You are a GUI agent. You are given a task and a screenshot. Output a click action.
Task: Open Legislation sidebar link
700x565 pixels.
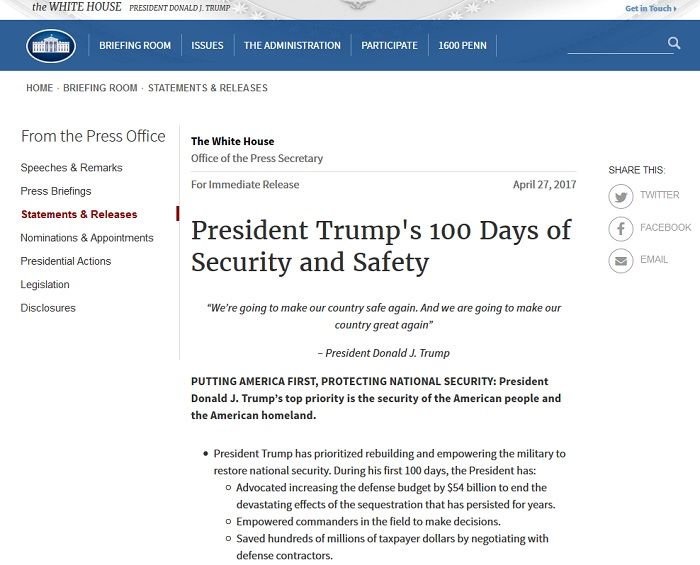click(x=45, y=285)
